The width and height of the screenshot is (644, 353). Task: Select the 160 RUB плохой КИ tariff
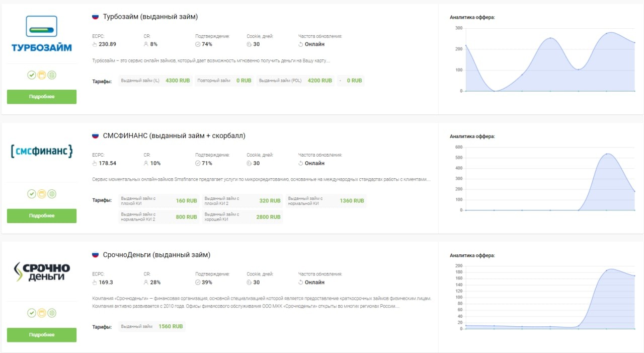[x=159, y=201]
